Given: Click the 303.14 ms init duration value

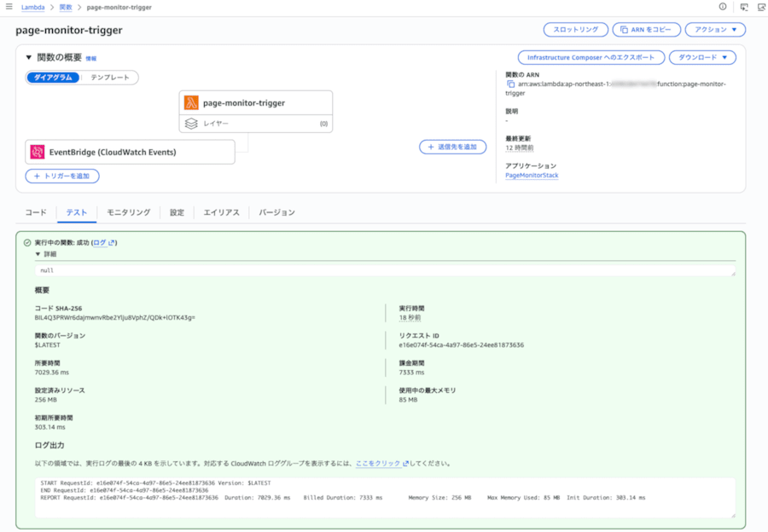Looking at the screenshot, I should (50, 427).
